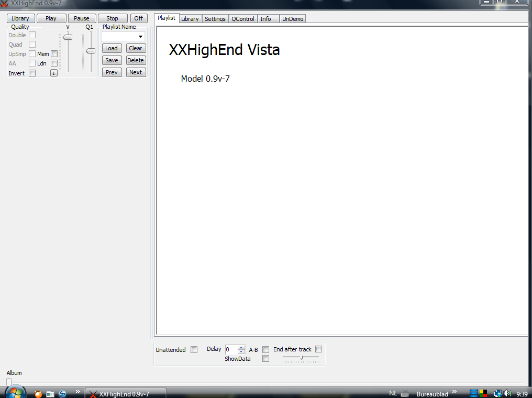Viewport: 532px width, 398px height.
Task: Go to the Settings tab
Action: click(x=215, y=19)
